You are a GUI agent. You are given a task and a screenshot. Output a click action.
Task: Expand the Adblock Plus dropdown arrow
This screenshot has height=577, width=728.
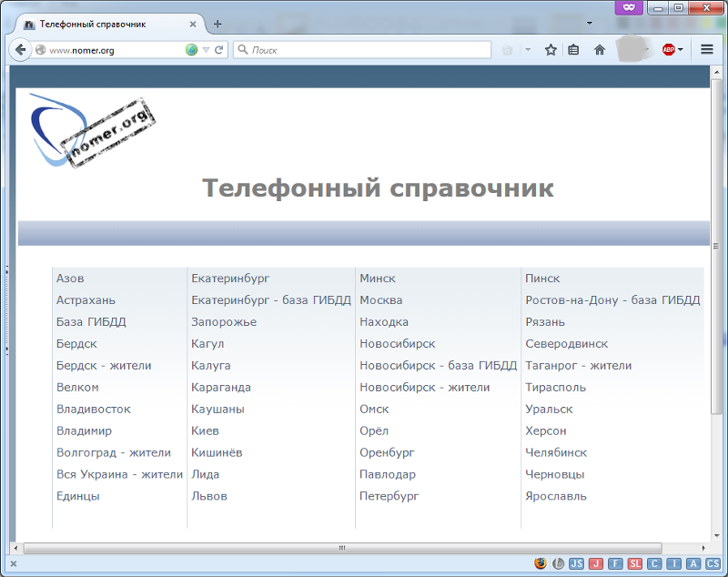click(681, 50)
